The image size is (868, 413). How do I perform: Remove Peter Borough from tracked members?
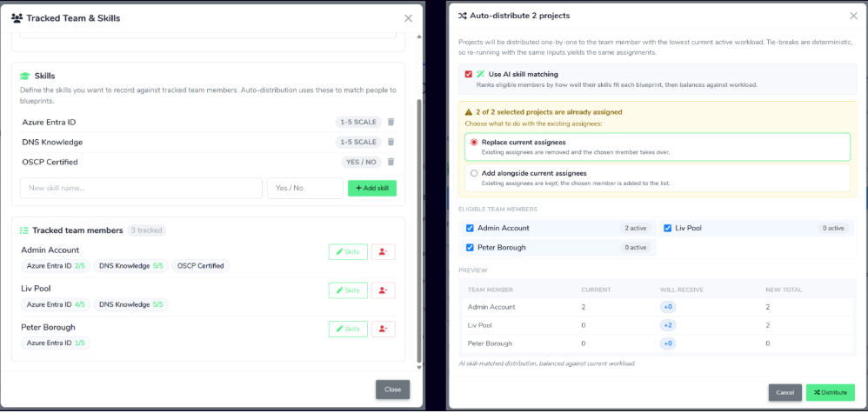(383, 329)
